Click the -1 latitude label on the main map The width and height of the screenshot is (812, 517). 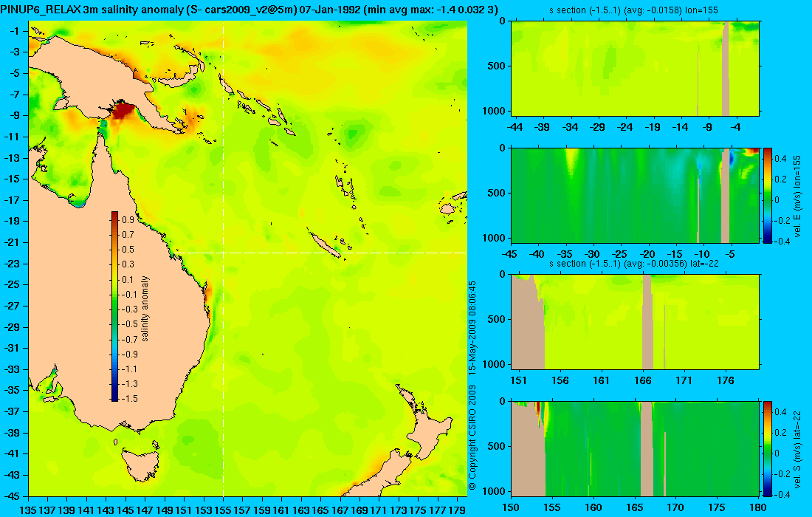[x=14, y=30]
